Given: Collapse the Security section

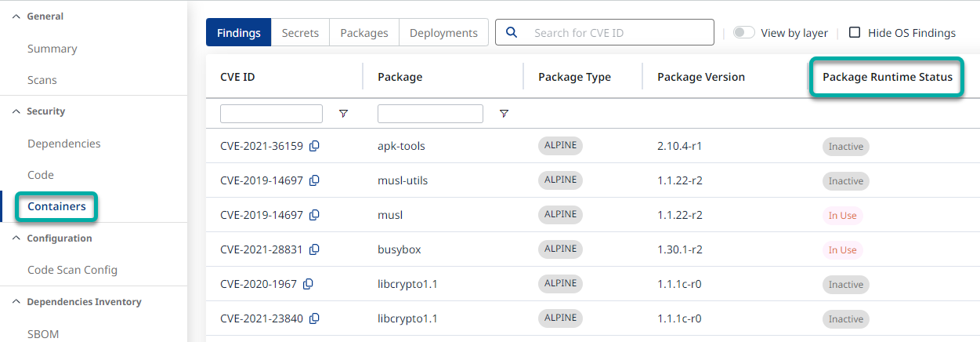Looking at the screenshot, I should (x=16, y=111).
